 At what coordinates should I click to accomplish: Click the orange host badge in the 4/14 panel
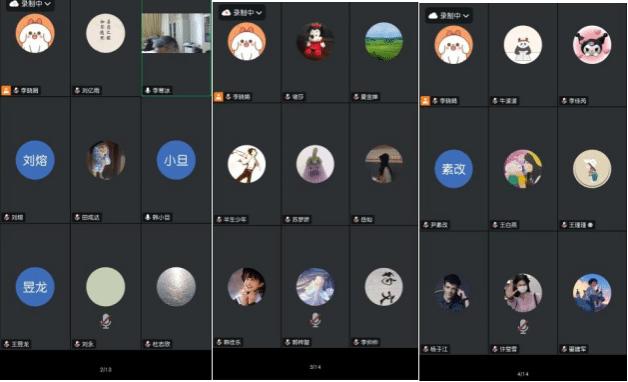[x=425, y=101]
